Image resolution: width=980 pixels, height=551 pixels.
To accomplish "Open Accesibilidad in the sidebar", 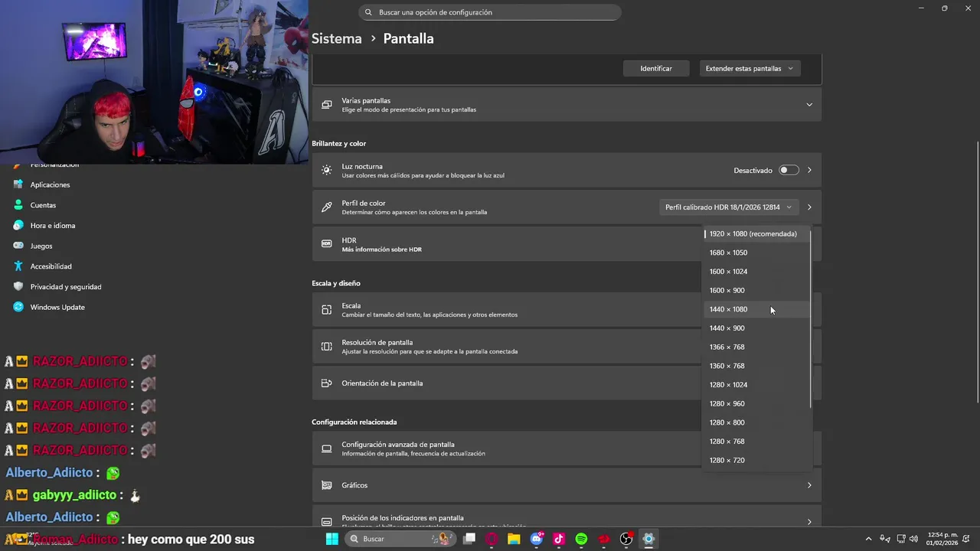I will pyautogui.click(x=51, y=266).
